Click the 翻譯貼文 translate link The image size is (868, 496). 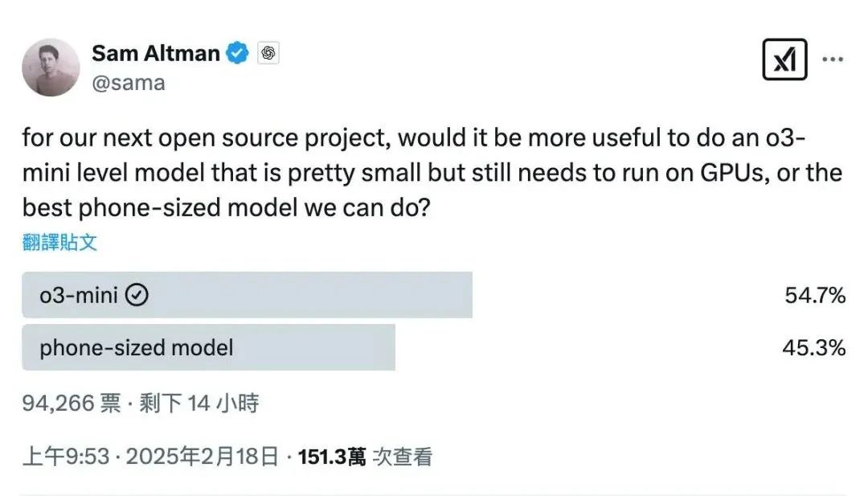59,242
